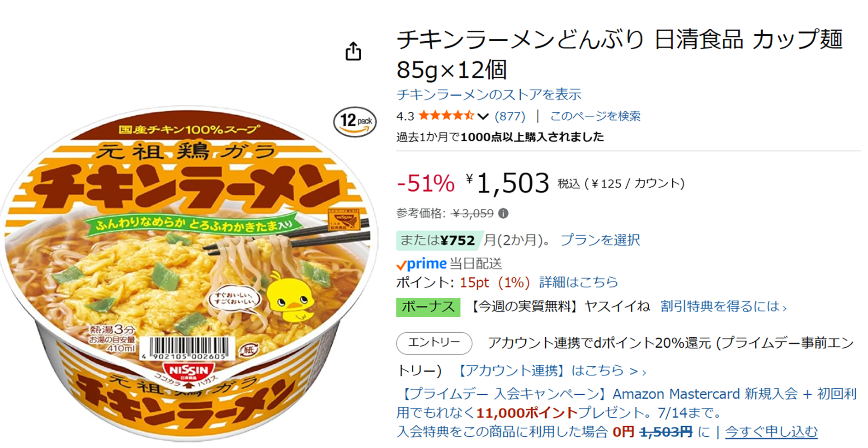Click the green ボーナス badge

point(428,307)
